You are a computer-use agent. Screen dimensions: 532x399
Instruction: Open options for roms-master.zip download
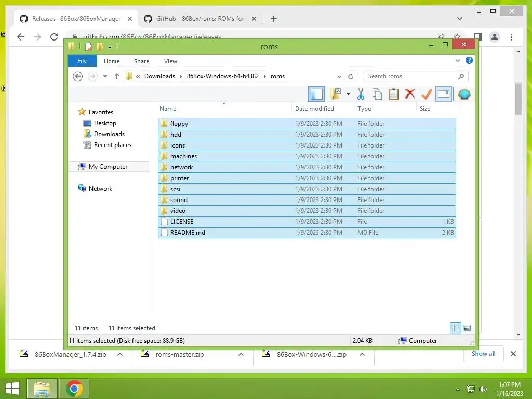point(241,354)
